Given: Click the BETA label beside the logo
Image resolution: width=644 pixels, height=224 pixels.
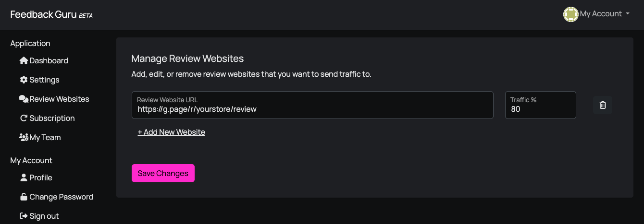Looking at the screenshot, I should pos(86,16).
